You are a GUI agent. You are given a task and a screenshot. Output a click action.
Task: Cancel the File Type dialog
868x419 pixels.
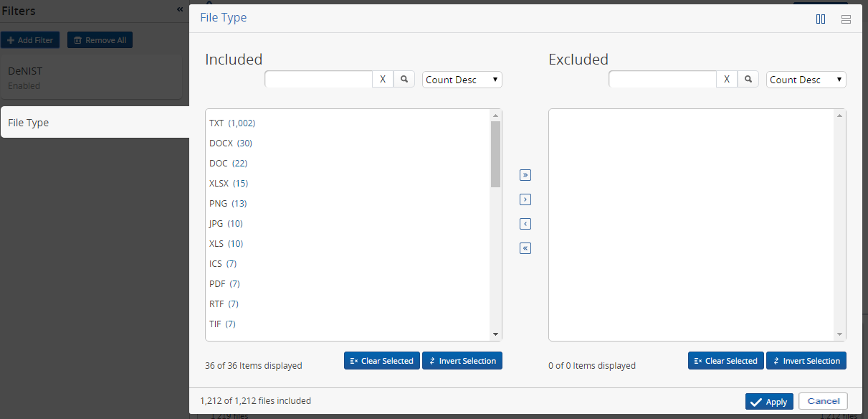[x=824, y=401]
